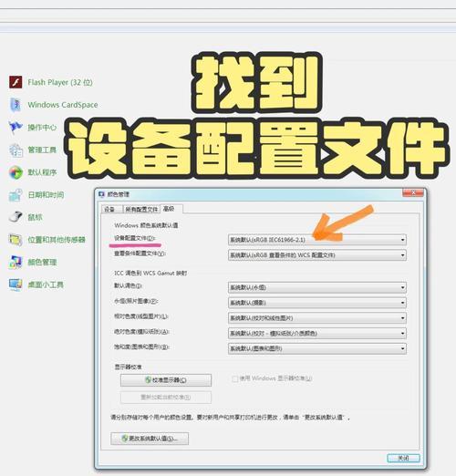The image size is (456, 476).
Task: Open the 颜色管理 link in control panel
Action: tap(42, 262)
